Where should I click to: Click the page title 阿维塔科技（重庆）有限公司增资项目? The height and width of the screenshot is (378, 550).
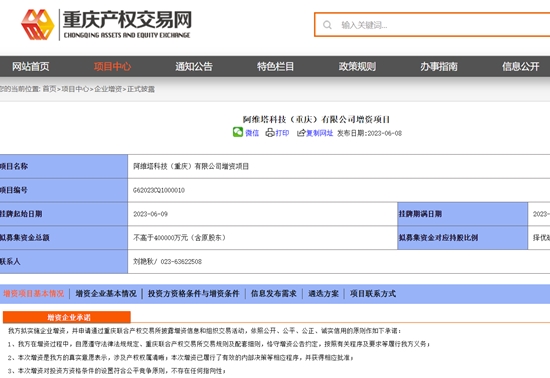point(316,120)
